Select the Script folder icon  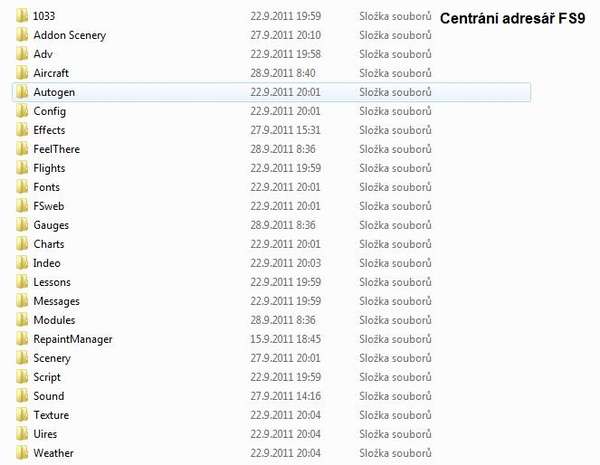(22, 377)
